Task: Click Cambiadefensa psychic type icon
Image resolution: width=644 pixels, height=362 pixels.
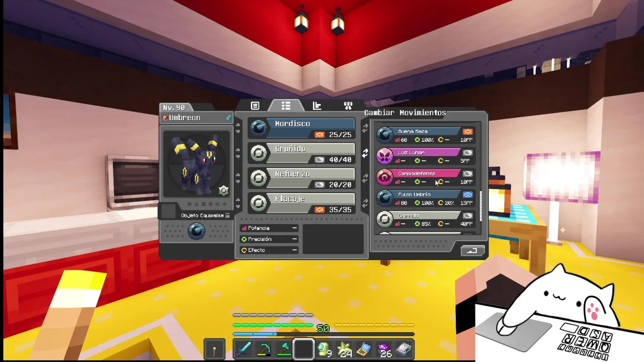Action: pos(385,177)
